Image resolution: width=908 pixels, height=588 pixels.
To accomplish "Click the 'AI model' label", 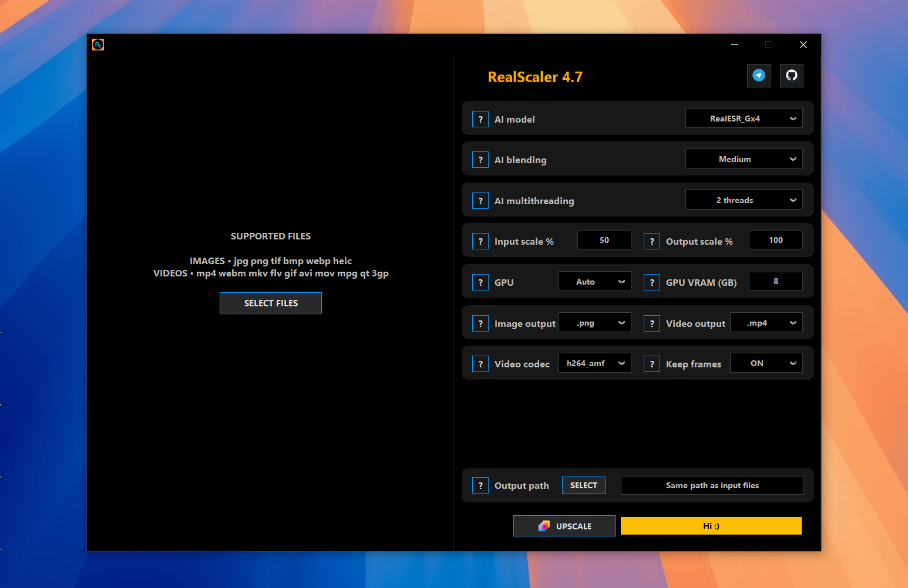I will point(514,119).
